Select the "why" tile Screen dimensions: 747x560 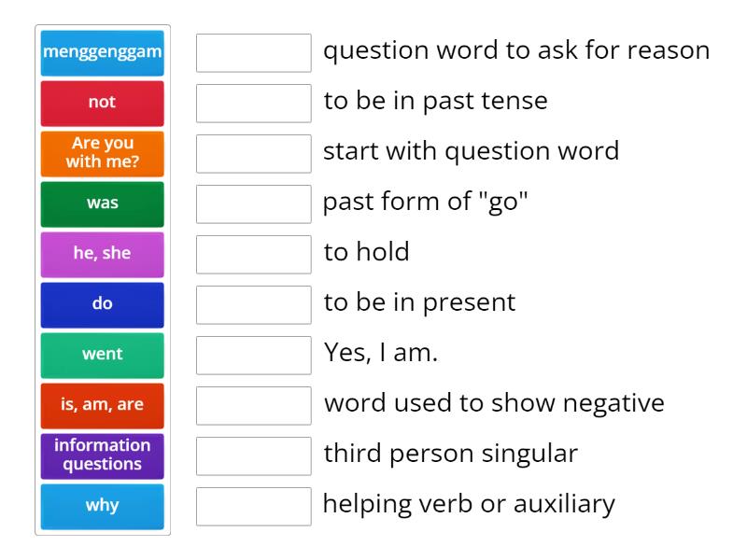point(101,506)
